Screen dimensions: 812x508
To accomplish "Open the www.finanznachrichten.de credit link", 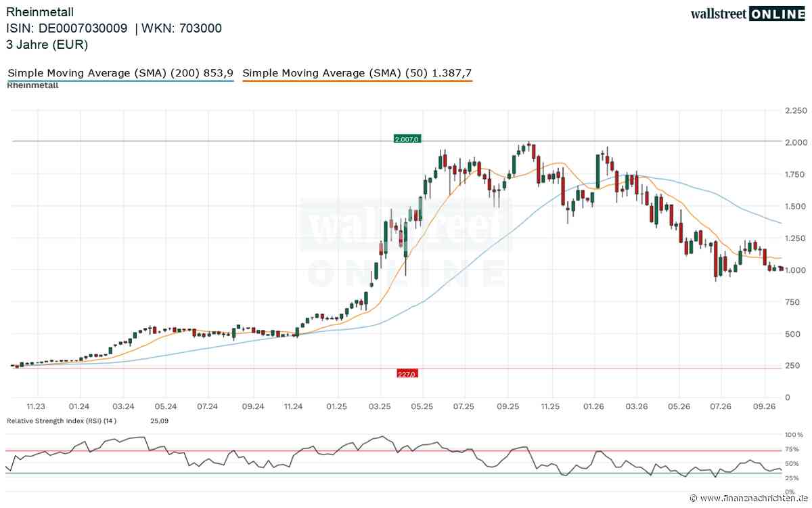I will [x=748, y=499].
